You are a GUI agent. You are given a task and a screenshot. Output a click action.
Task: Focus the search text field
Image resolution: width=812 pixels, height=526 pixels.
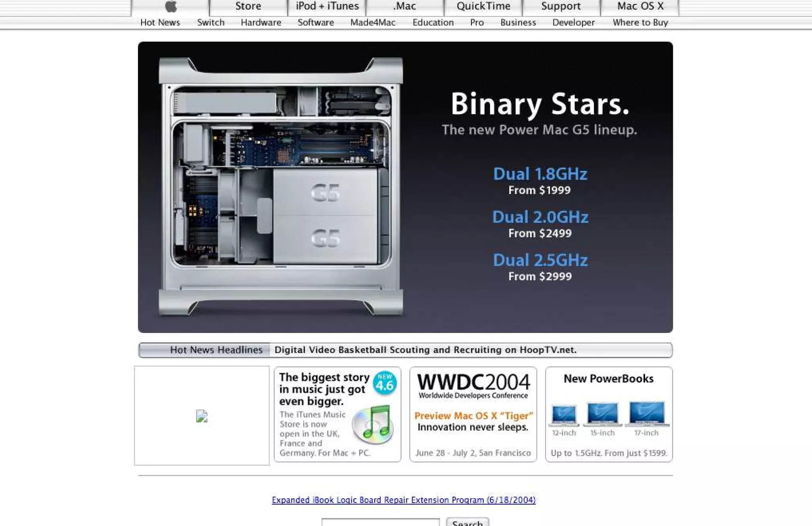(381, 522)
